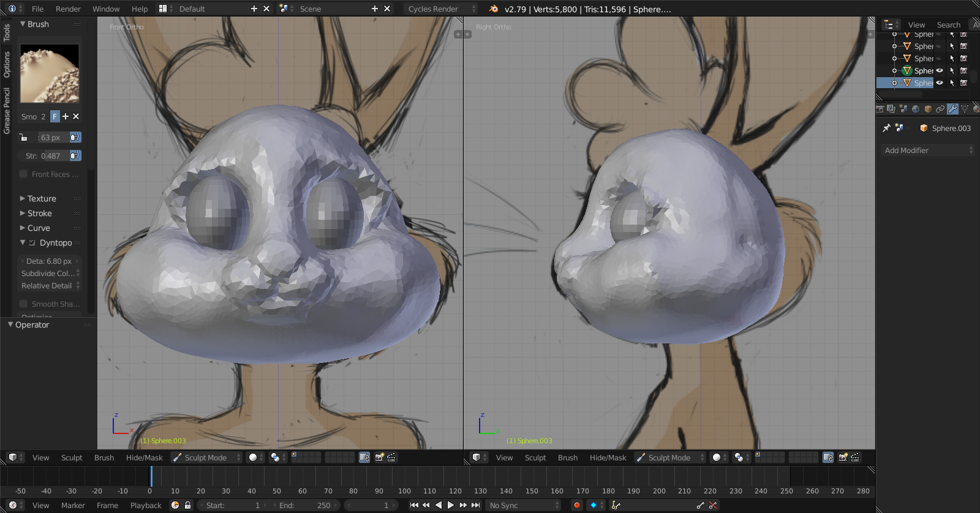Enable the Front Faces Only checkbox
Screen dimensions: 980x513
[23, 174]
